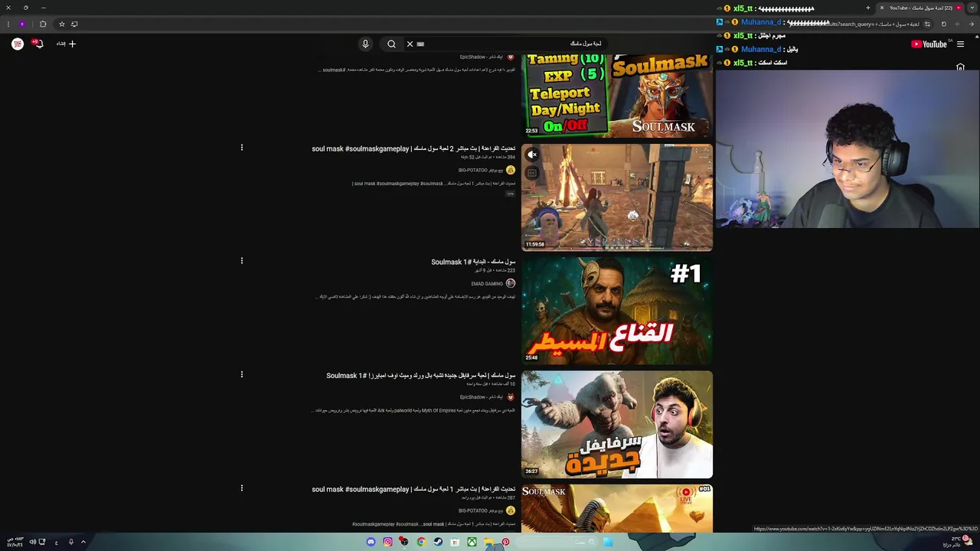Show hidden system tray icons chevron
The width and height of the screenshot is (980, 551).
(x=83, y=542)
